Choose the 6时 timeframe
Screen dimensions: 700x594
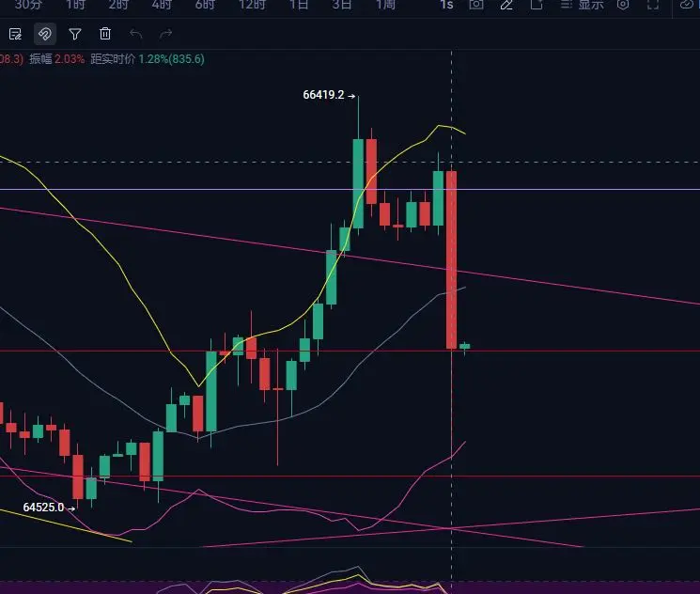(x=205, y=5)
